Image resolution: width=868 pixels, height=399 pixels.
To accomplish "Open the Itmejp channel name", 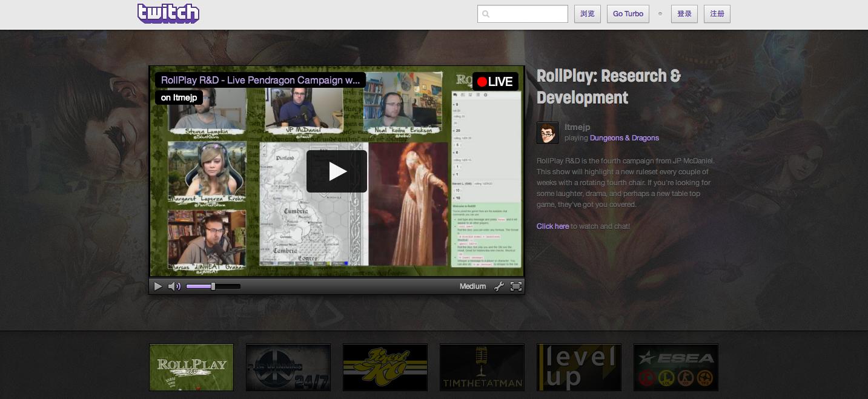I will click(x=577, y=127).
